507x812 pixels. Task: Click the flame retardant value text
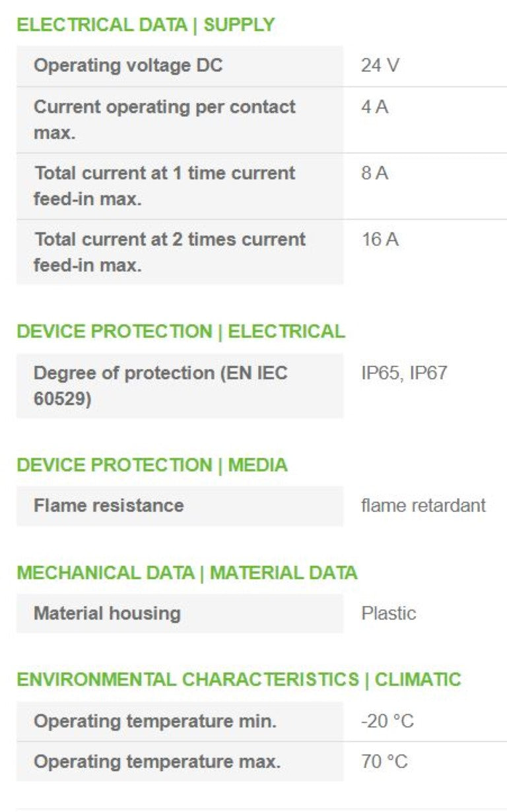click(423, 506)
